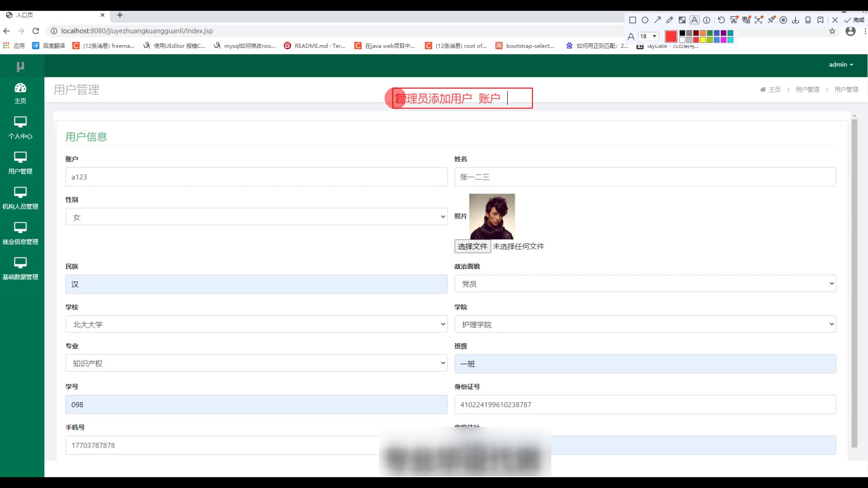Undo the last annotation

point(722,20)
